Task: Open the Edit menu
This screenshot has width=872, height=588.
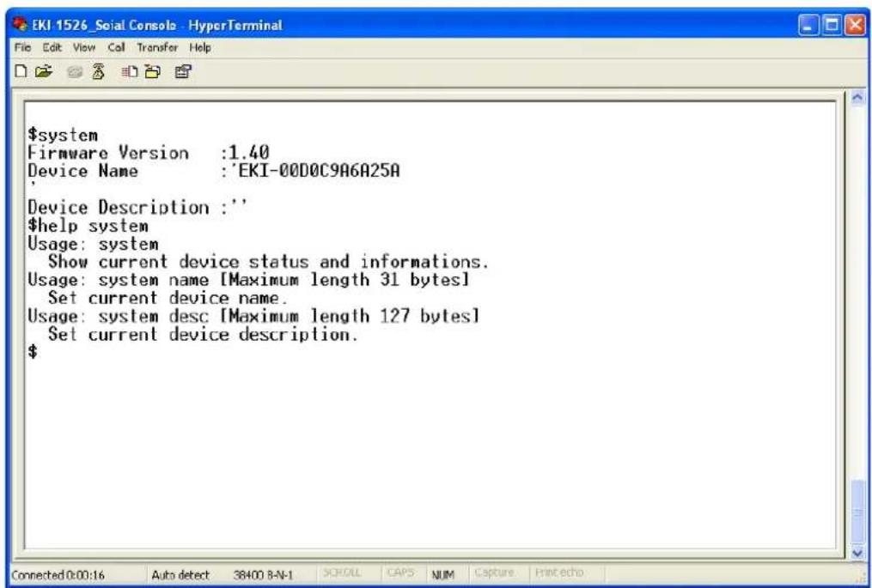Action: point(52,47)
